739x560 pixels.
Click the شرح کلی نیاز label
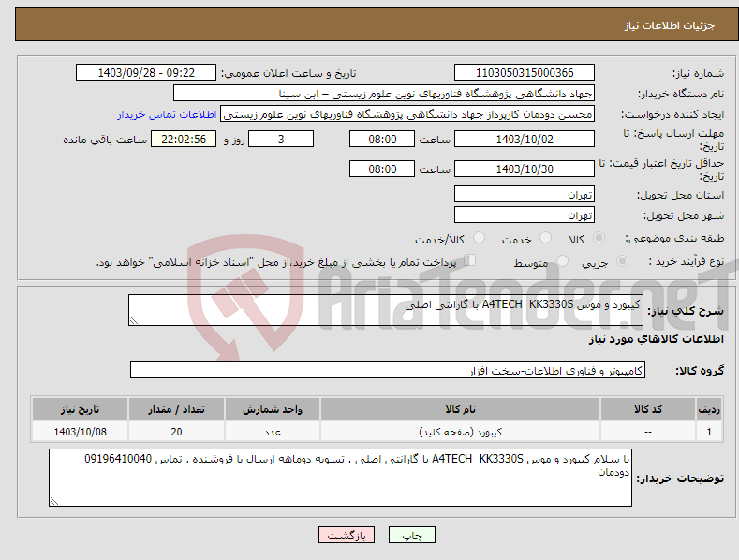[686, 311]
